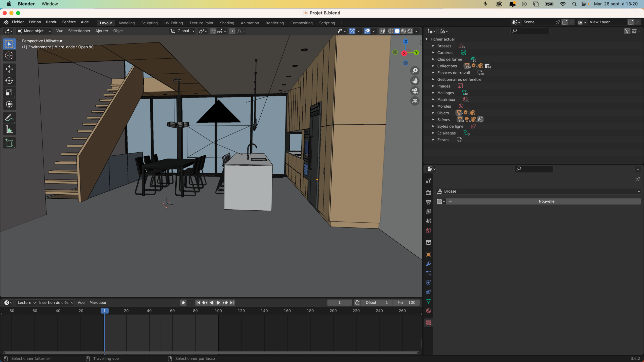Viewport: 644px width, 362px height.
Task: Open the Modifiers wrench tab in Properties
Action: click(x=428, y=264)
